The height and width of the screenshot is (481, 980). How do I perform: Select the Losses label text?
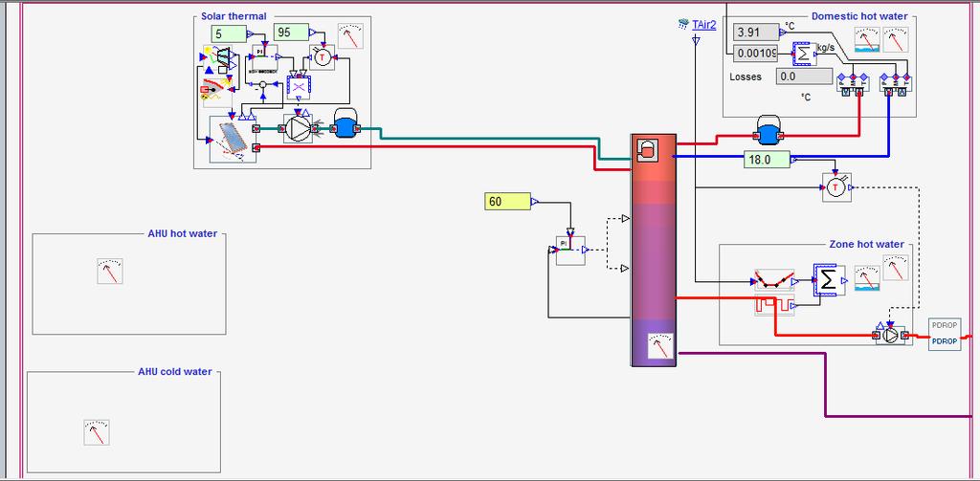pos(746,77)
